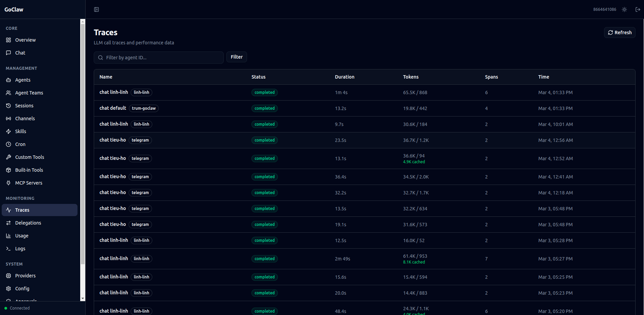Click the Agents robot icon

point(8,80)
